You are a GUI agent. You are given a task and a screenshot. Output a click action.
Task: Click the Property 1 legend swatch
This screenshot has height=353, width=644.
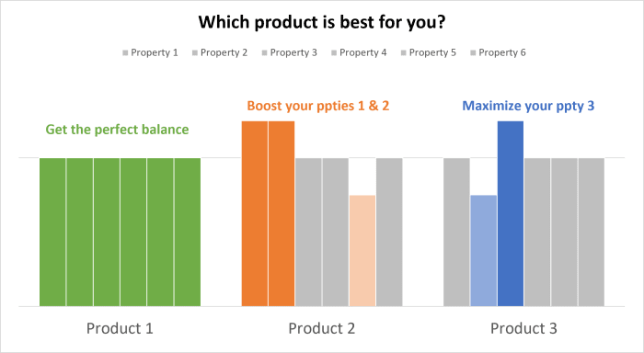pos(125,53)
